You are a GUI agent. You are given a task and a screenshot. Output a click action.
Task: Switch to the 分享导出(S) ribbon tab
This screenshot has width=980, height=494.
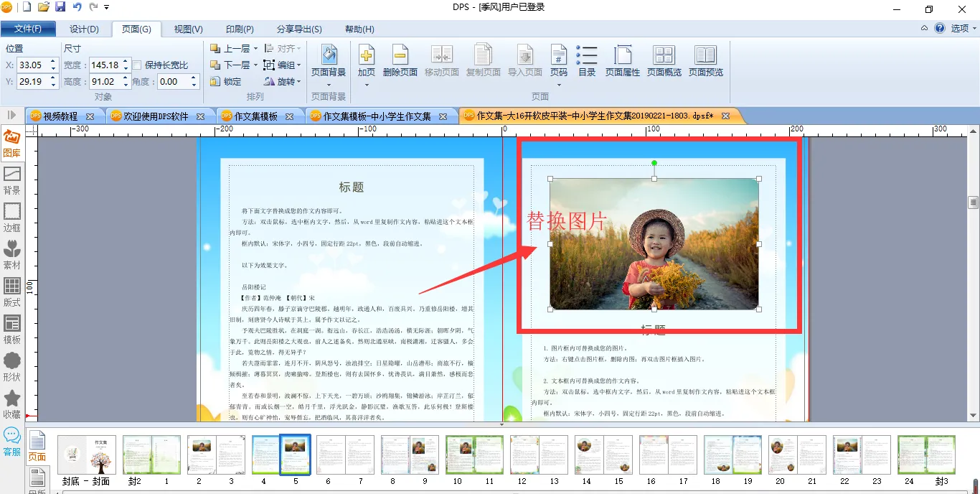coord(299,29)
